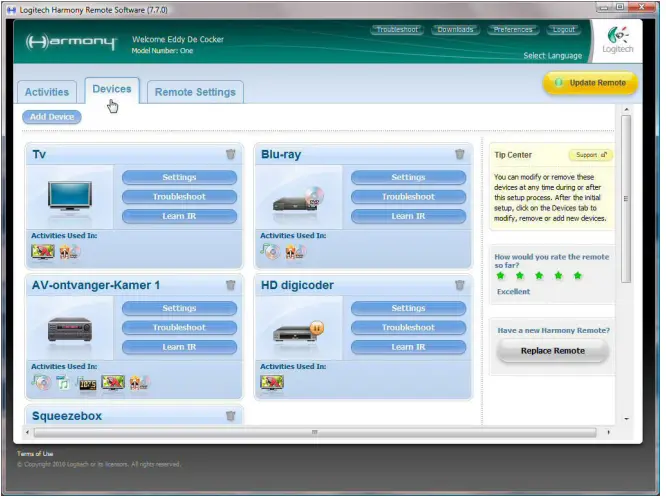Image resolution: width=666 pixels, height=499 pixels.
Task: Click trash icon for AV-ontvanger-Kamer 1
Action: (x=232, y=287)
